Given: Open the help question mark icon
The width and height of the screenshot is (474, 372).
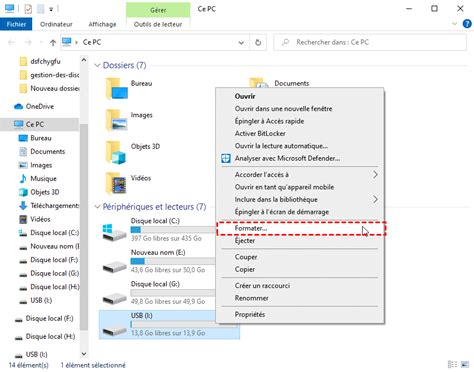Looking at the screenshot, I should coord(467,24).
